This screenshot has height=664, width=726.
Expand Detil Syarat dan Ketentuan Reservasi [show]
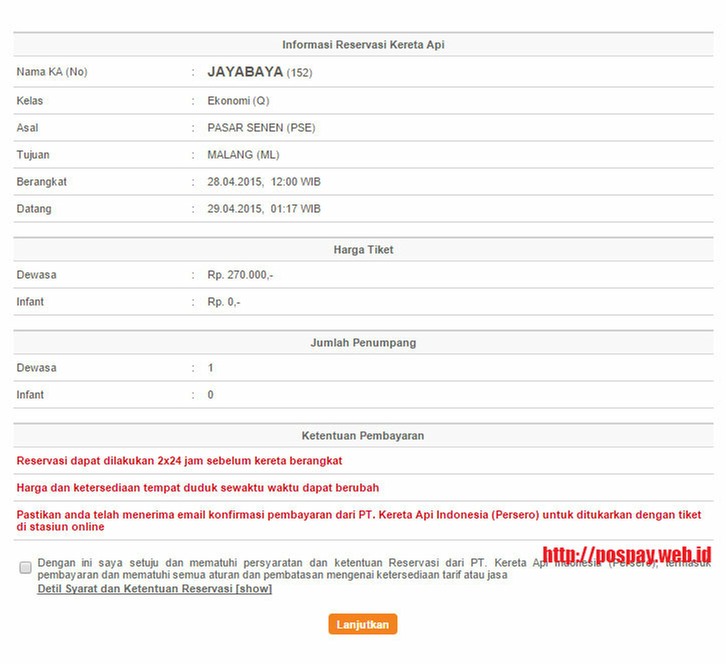(x=154, y=589)
